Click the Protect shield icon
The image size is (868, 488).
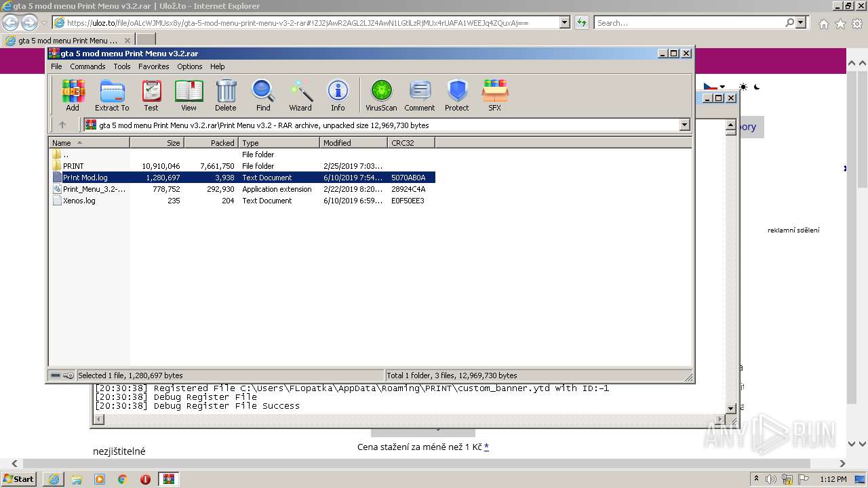coord(457,95)
